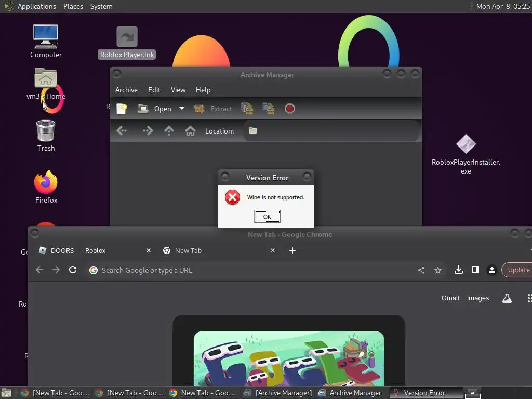This screenshot has width=532, height=399.
Task: Go back in Archive Manager location bar
Action: pos(122,130)
